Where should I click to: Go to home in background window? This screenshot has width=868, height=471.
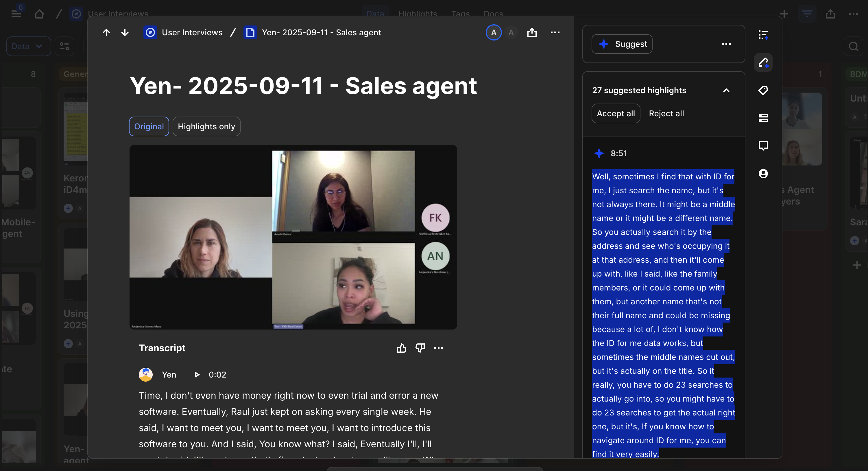[x=39, y=14]
